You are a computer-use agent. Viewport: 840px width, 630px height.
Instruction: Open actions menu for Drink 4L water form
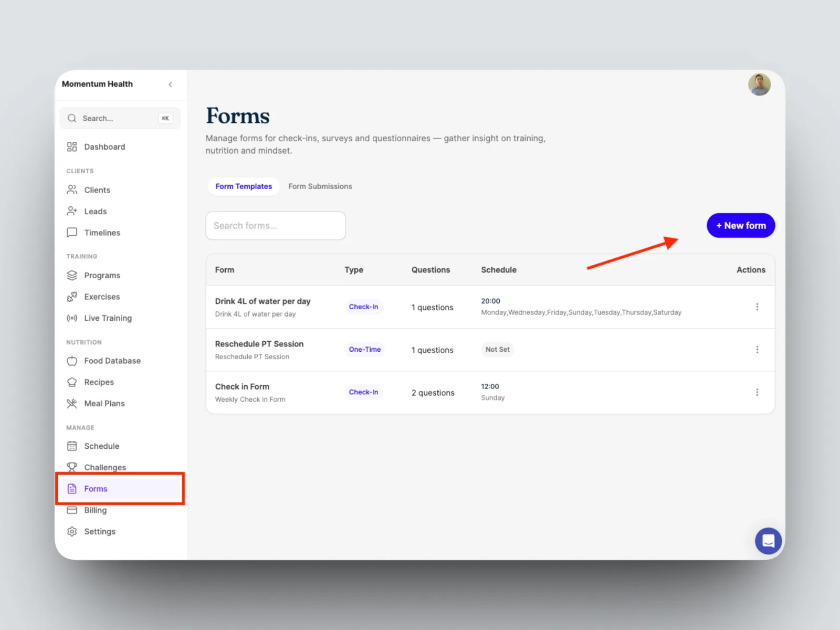[x=757, y=307]
